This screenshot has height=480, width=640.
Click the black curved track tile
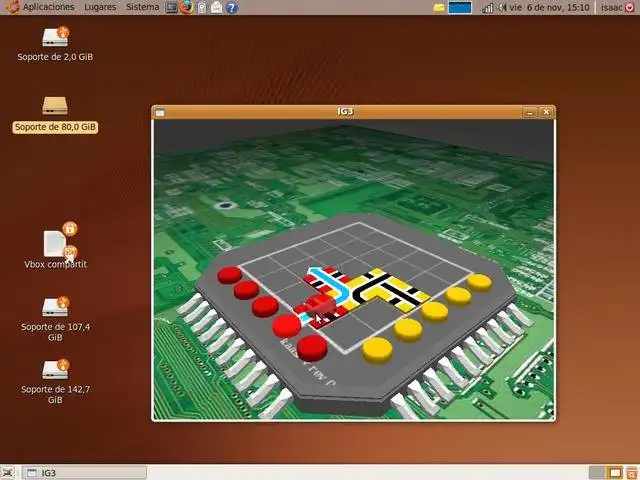point(369,288)
